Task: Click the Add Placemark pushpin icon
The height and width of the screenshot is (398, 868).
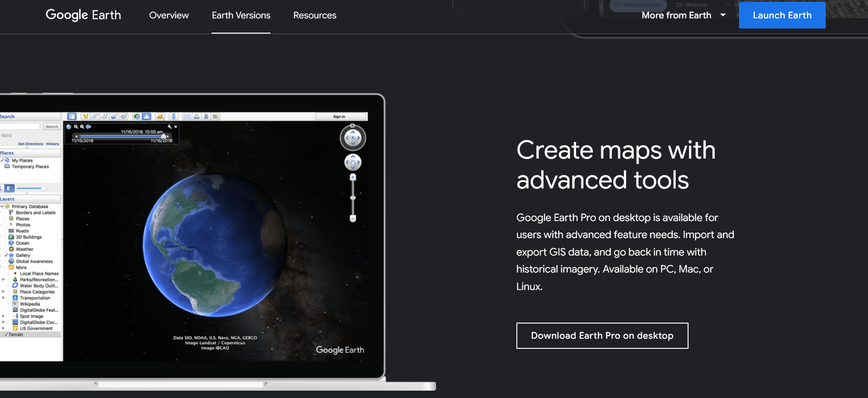Action: 85,117
